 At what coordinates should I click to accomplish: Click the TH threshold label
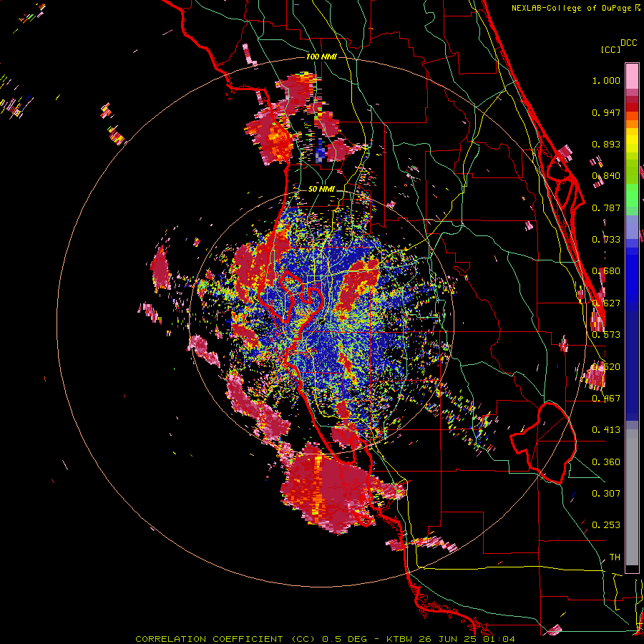615,557
